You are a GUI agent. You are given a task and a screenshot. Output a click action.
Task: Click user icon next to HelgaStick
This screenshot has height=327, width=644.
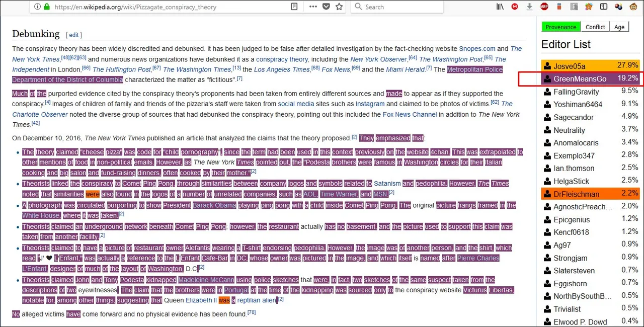click(548, 181)
